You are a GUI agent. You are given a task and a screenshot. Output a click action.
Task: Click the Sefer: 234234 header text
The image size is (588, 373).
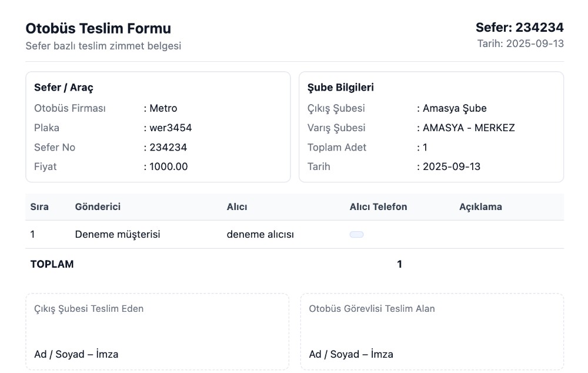tap(519, 27)
